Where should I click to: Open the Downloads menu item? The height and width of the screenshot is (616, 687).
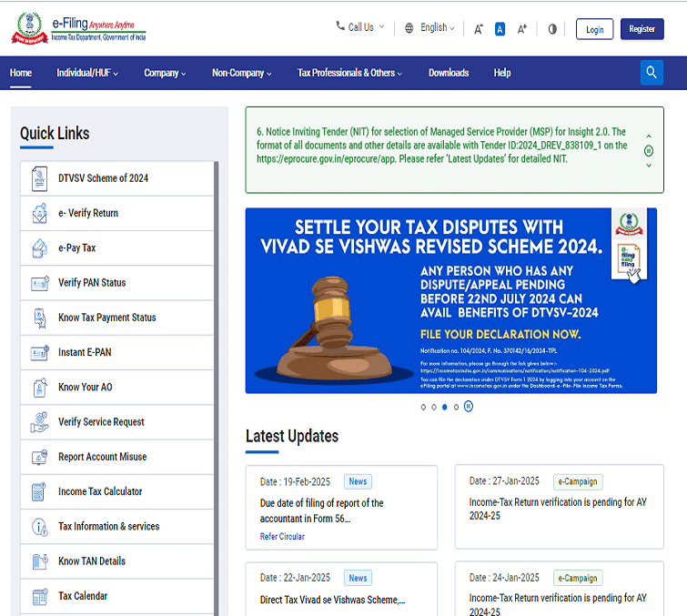[449, 73]
